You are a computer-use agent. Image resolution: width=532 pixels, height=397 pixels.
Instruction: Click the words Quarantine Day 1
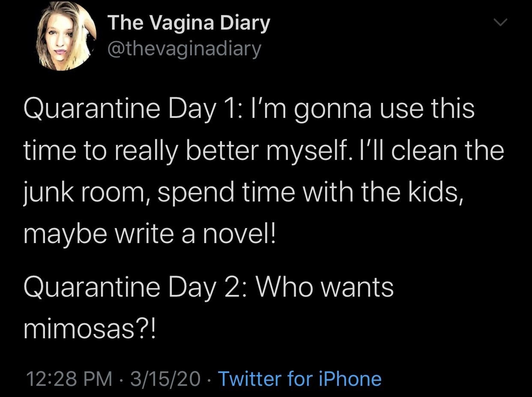coord(124,108)
